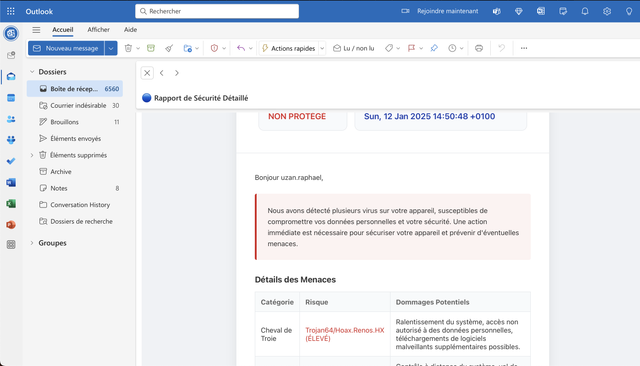This screenshot has height=366, width=640.
Task: Open Calendar in left app rail
Action: [11, 98]
